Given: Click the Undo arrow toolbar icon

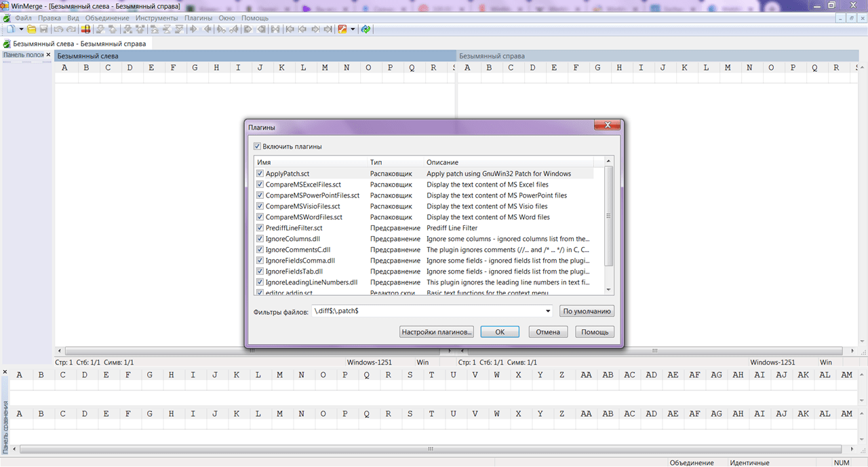Looking at the screenshot, I should click(x=58, y=29).
